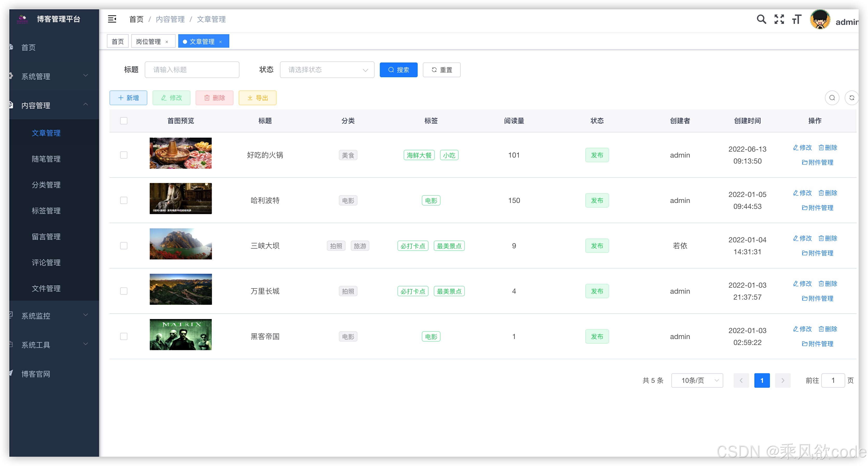Viewport: 868px width, 466px height.
Task: Hide search bar using the round search icon
Action: (832, 98)
